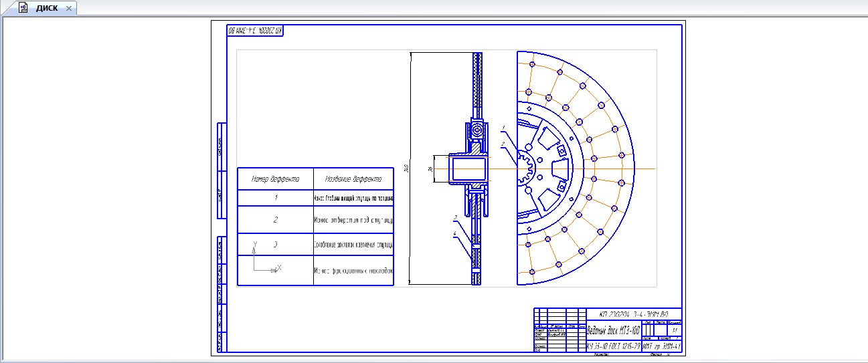Click the leader callout number 4

click(454, 233)
